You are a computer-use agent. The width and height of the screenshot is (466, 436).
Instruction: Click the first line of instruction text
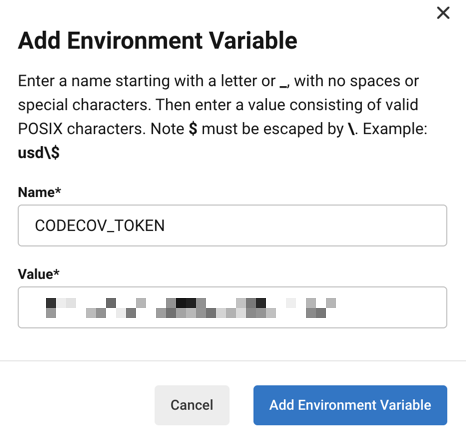pyautogui.click(x=218, y=81)
